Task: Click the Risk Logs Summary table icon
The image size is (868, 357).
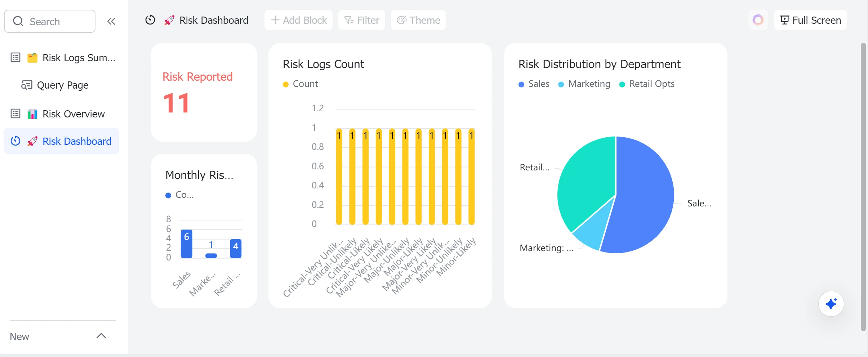Action: pyautogui.click(x=15, y=58)
